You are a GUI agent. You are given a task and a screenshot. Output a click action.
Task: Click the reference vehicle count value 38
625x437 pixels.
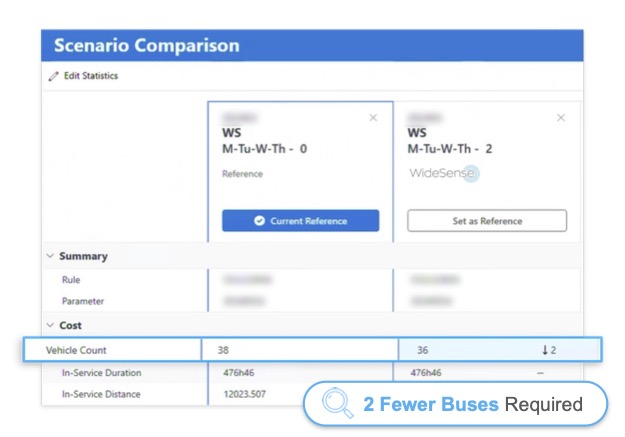point(224,350)
